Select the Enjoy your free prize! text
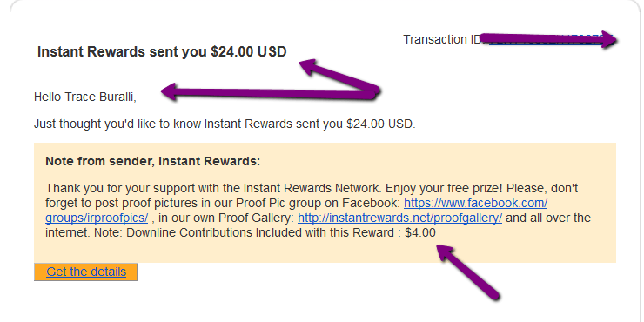The image size is (644, 322). click(445, 188)
